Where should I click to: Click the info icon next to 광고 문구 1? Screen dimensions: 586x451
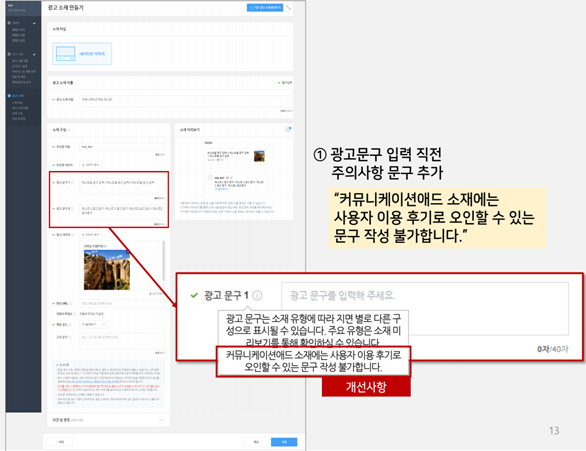(257, 295)
